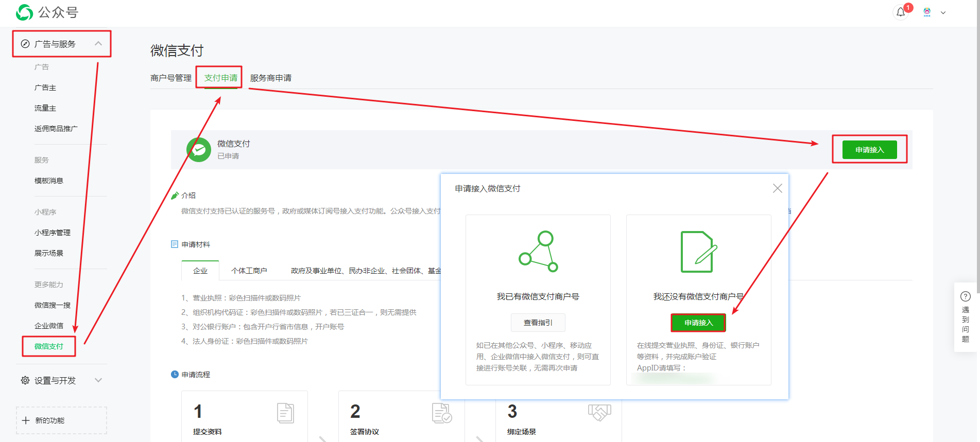This screenshot has width=980, height=442.
Task: Switch to 服务商申请 tab
Action: coord(271,78)
